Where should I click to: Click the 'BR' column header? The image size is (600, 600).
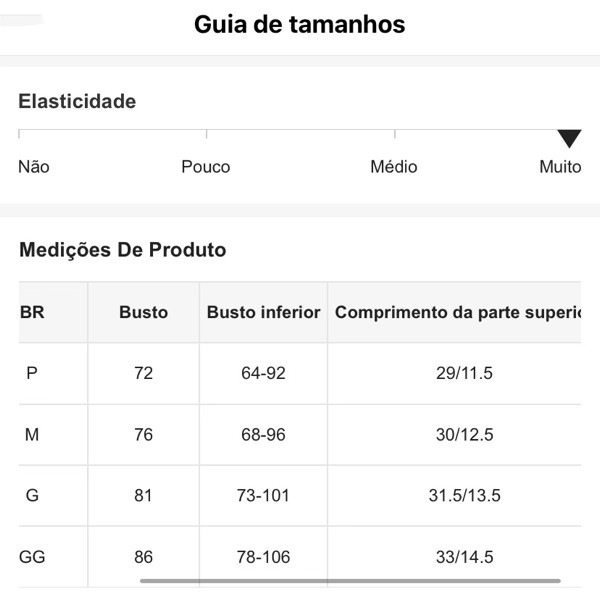click(32, 312)
